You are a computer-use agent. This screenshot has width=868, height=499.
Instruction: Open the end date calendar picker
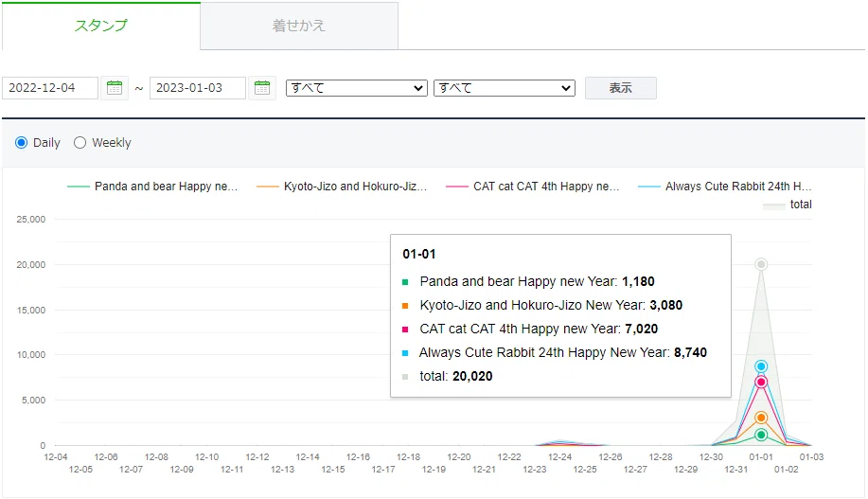click(262, 87)
